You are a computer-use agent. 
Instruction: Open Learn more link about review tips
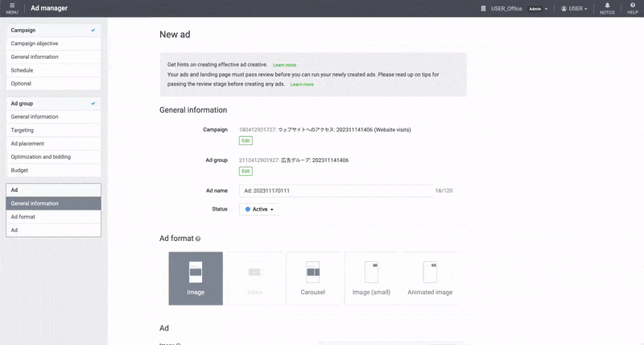pyautogui.click(x=302, y=84)
